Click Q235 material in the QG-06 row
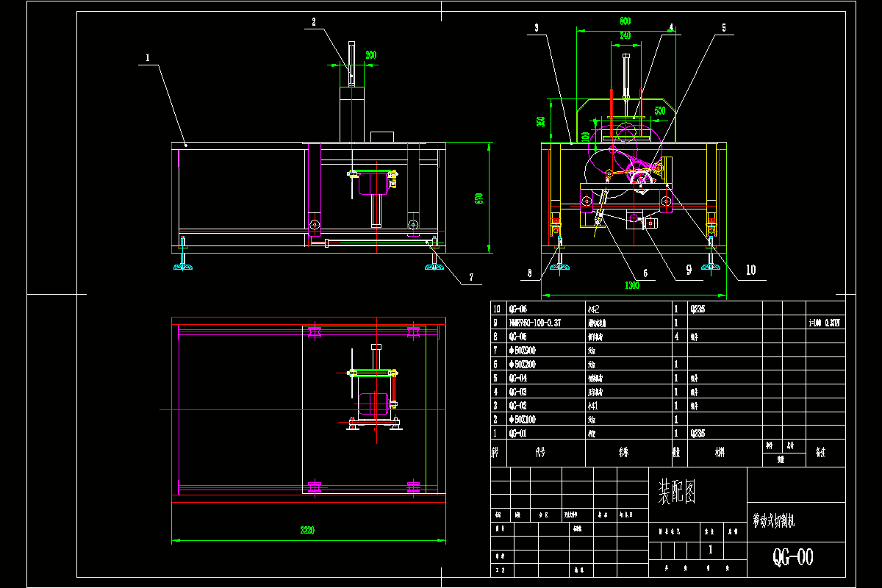The width and height of the screenshot is (882, 588). click(x=698, y=309)
